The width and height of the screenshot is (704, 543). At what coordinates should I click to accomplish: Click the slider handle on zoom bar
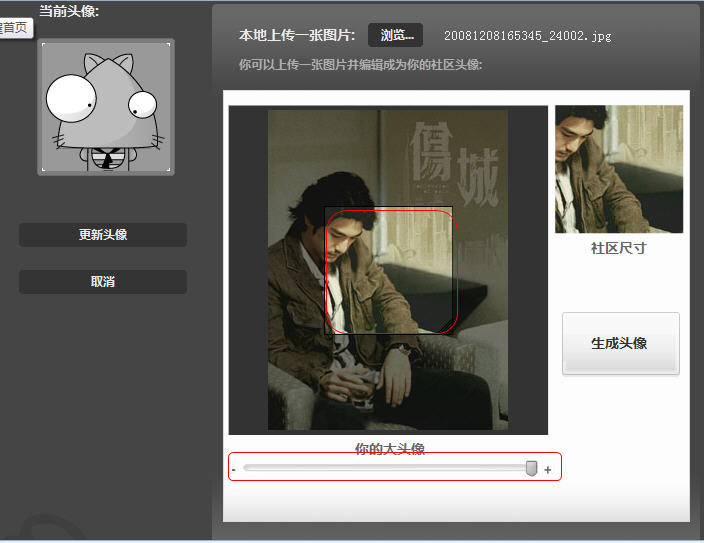531,468
